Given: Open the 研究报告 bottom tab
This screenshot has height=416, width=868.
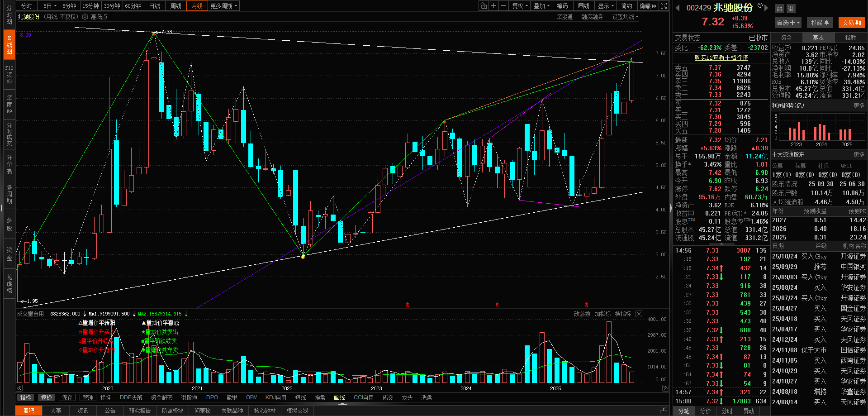Looking at the screenshot, I should (140, 411).
